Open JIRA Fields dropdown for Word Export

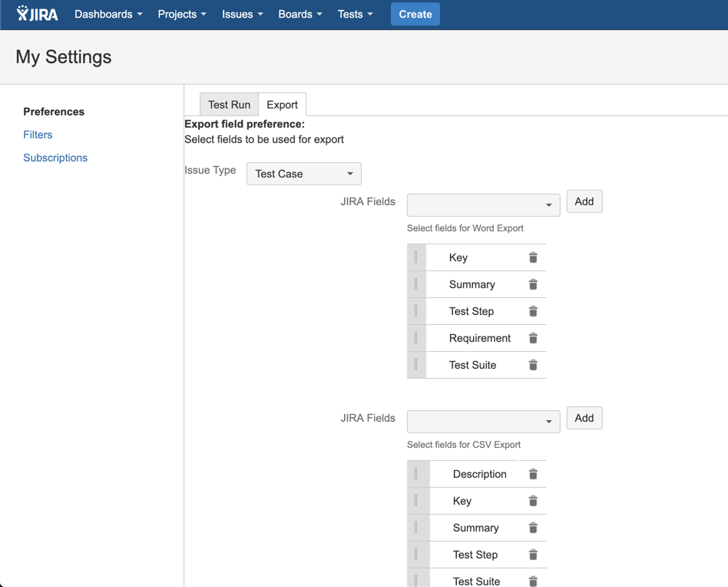pyautogui.click(x=483, y=205)
